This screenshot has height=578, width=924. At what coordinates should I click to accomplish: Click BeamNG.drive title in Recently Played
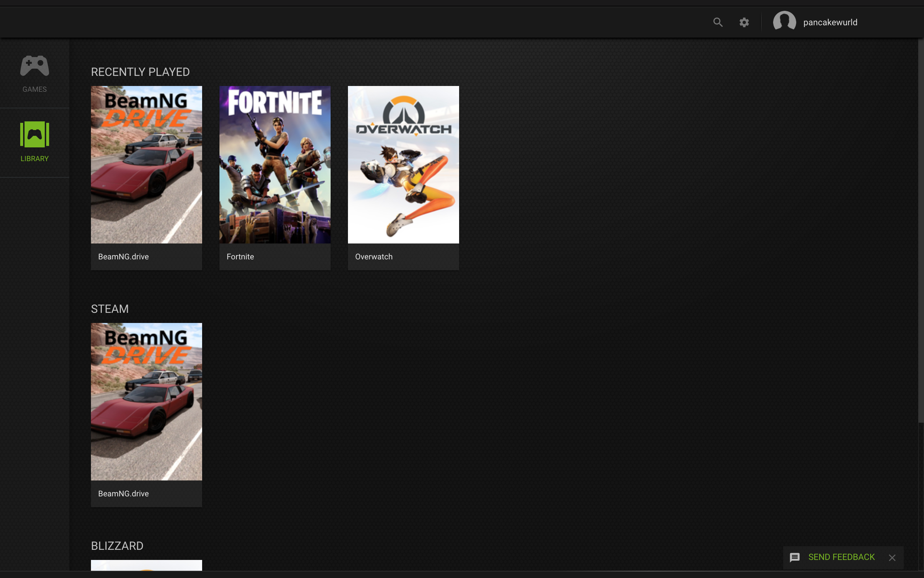(123, 256)
